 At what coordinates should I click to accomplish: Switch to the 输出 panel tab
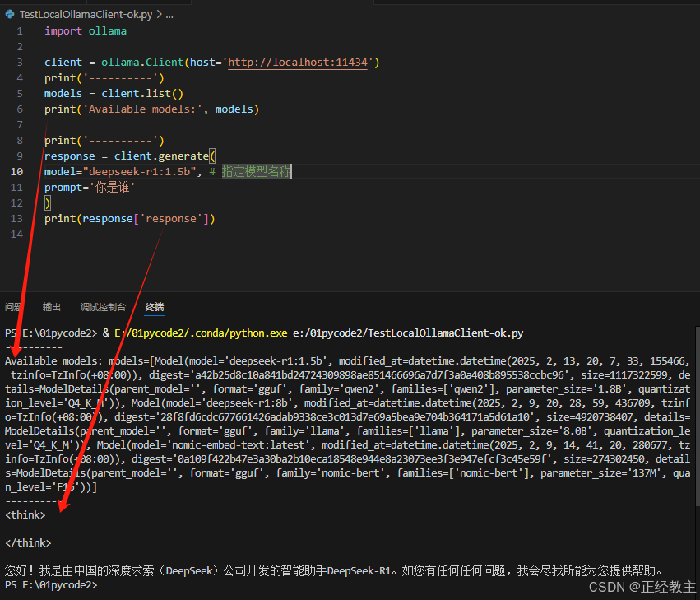pyautogui.click(x=51, y=307)
